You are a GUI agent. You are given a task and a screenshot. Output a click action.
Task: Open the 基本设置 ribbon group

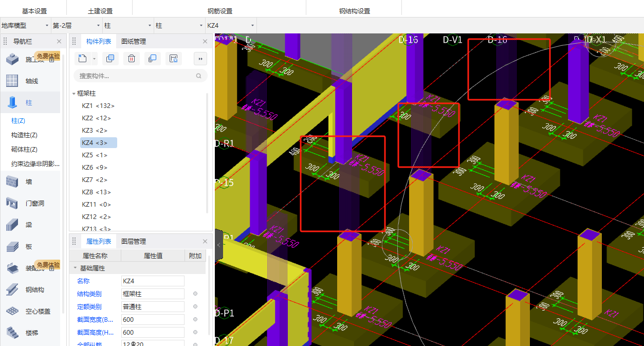(34, 11)
